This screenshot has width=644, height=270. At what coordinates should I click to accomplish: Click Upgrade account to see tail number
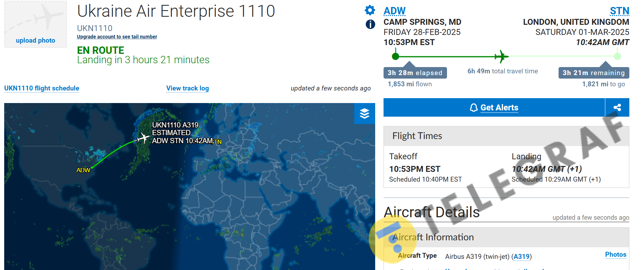pyautogui.click(x=117, y=37)
